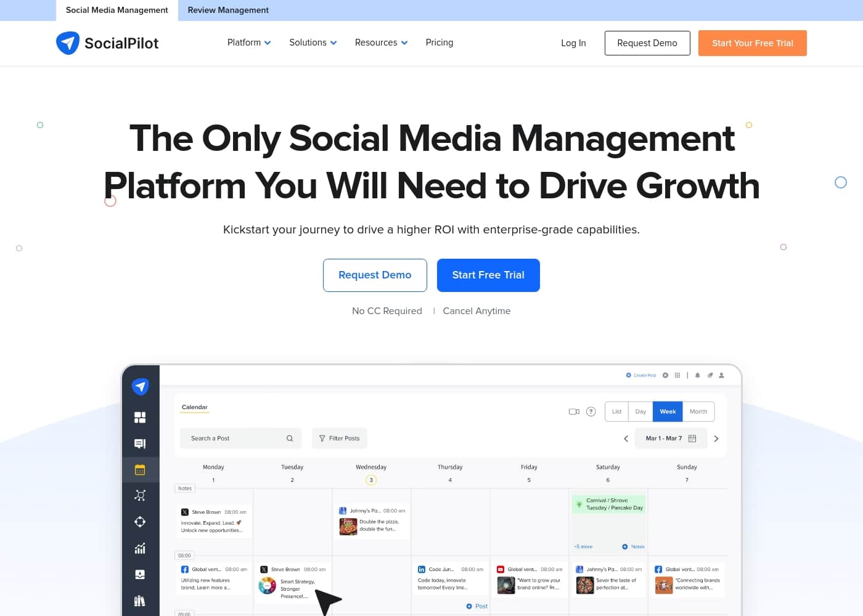Click the SocialPilot logo in the header
Image resolution: width=863 pixels, height=616 pixels.
point(107,43)
